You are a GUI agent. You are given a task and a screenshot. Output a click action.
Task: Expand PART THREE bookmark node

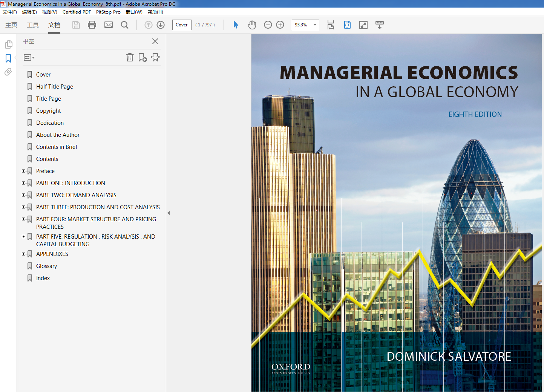click(x=23, y=207)
